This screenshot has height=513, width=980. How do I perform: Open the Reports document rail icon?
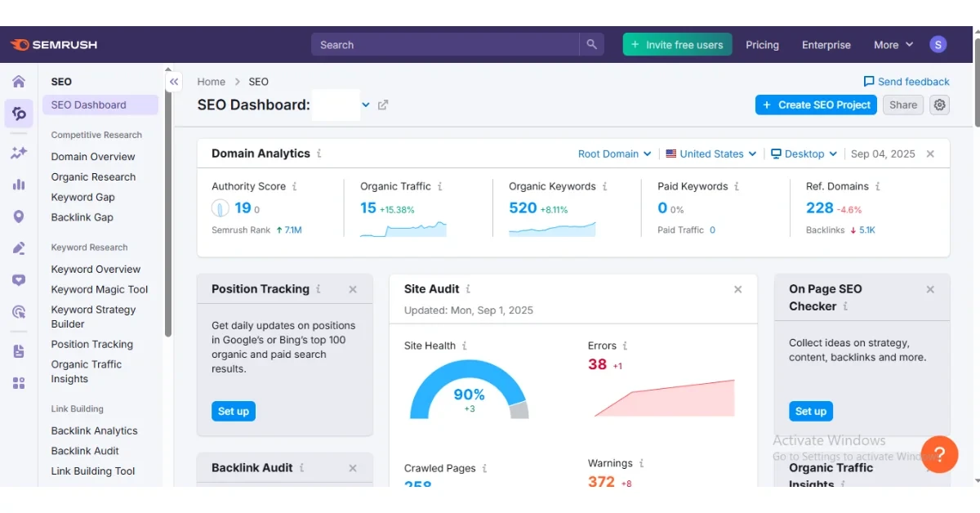[x=19, y=351]
